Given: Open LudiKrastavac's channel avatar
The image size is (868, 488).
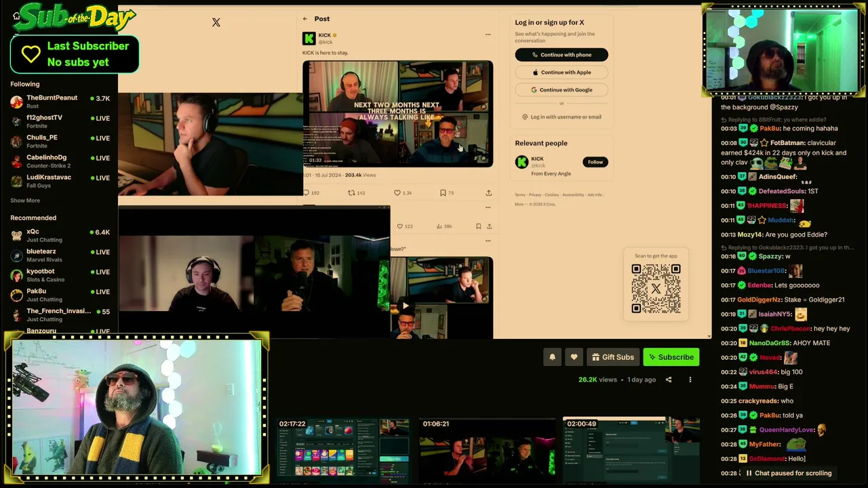Looking at the screenshot, I should pos(16,181).
